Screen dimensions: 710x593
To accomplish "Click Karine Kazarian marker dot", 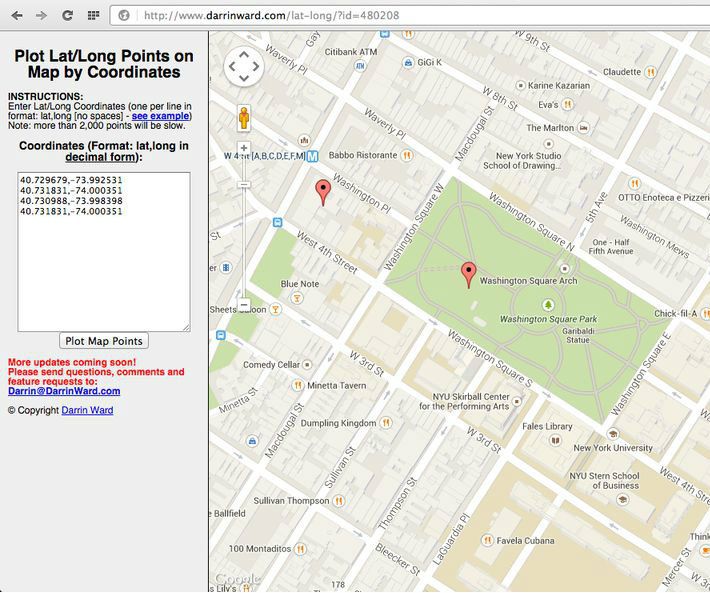I will 521,85.
